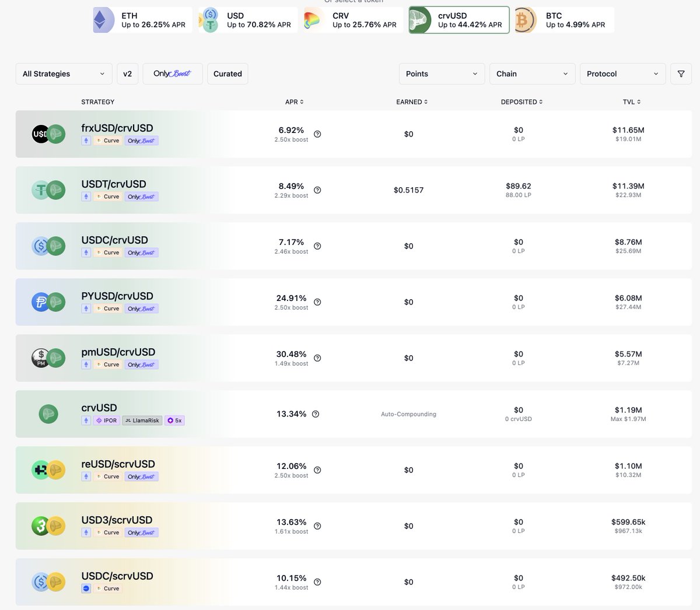The width and height of the screenshot is (700, 610).
Task: Open APR info for reUSD/scrvUSD
Action: click(x=317, y=470)
